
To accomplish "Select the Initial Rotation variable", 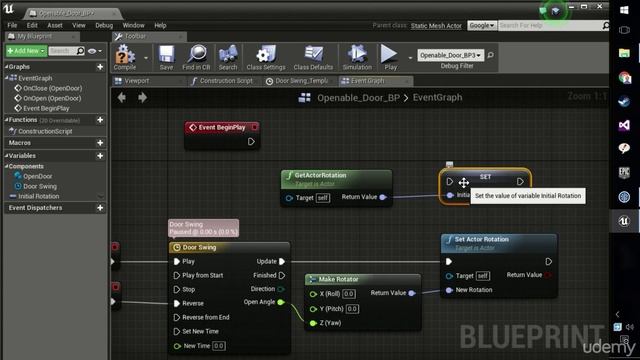I will (38, 196).
